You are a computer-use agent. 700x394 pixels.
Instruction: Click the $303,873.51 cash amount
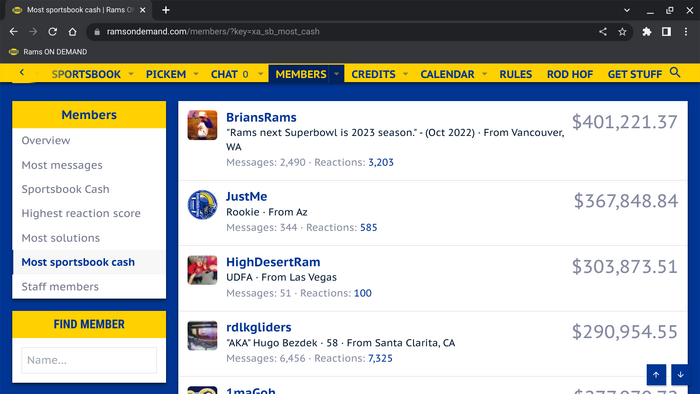coord(625,266)
